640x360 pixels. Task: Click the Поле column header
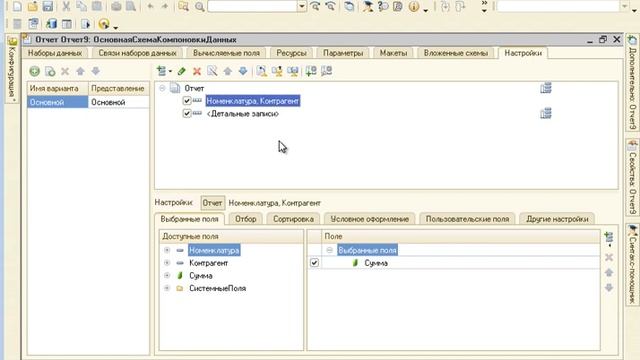[461, 236]
